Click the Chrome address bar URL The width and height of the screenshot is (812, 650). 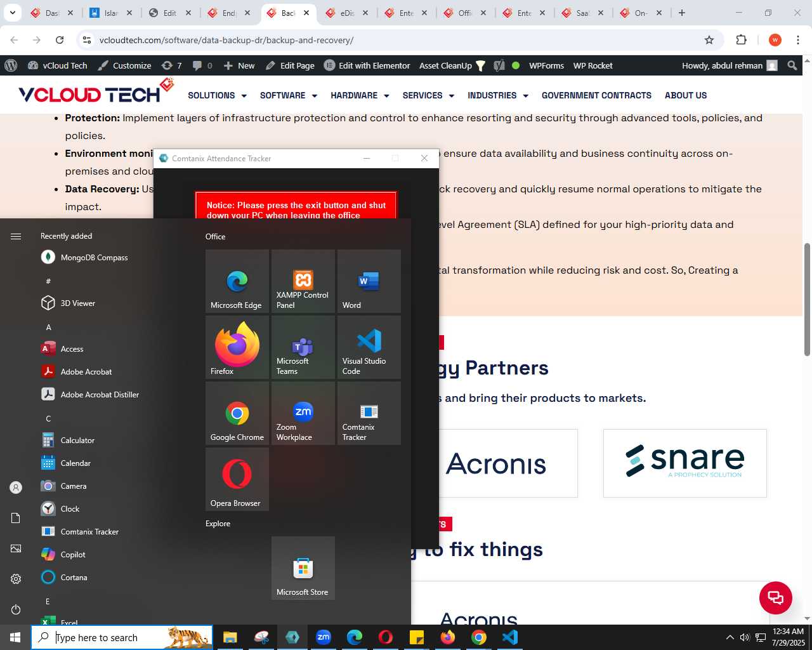[226, 40]
